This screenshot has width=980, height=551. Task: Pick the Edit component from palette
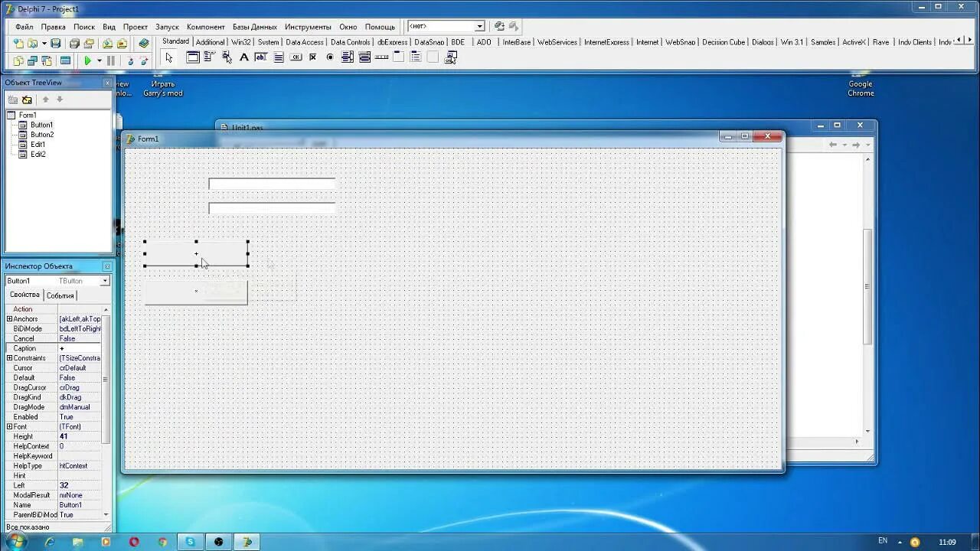point(260,57)
